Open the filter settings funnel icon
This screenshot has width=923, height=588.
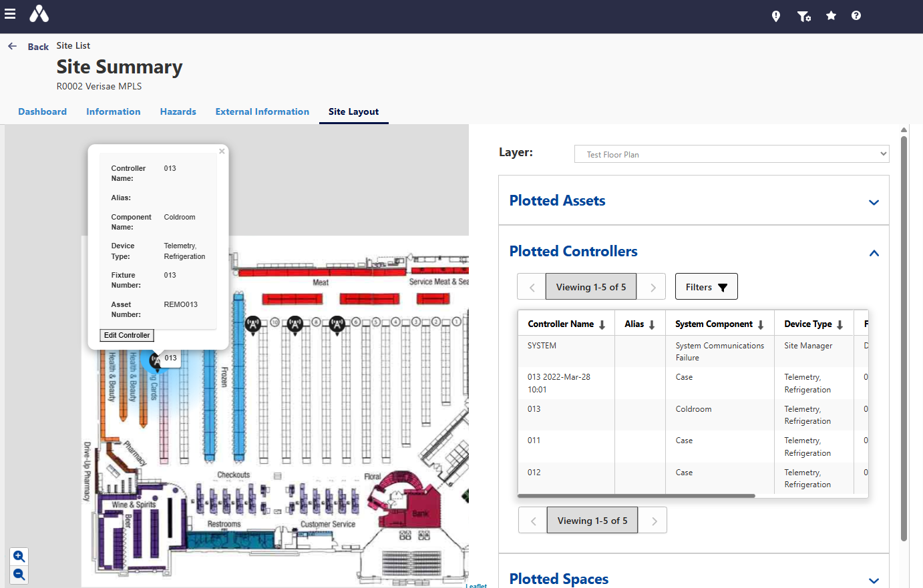[804, 16]
